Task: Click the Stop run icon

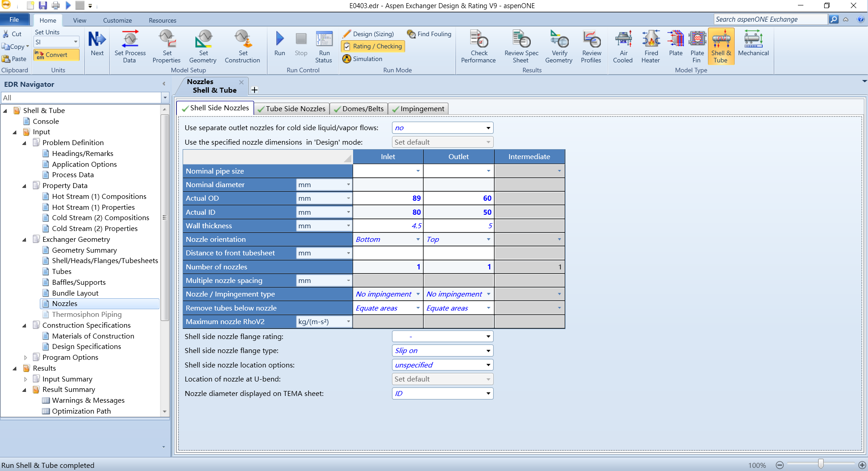Action: pos(301,44)
